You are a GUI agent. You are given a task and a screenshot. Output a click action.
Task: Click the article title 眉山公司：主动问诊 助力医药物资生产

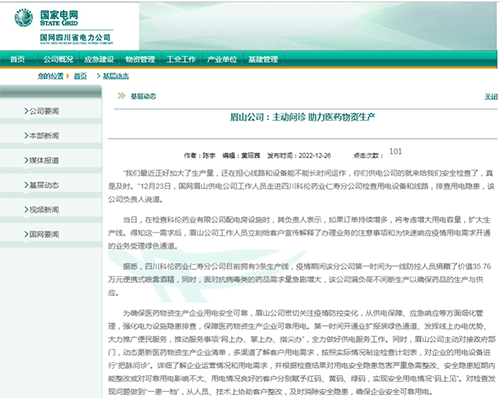(x=302, y=117)
